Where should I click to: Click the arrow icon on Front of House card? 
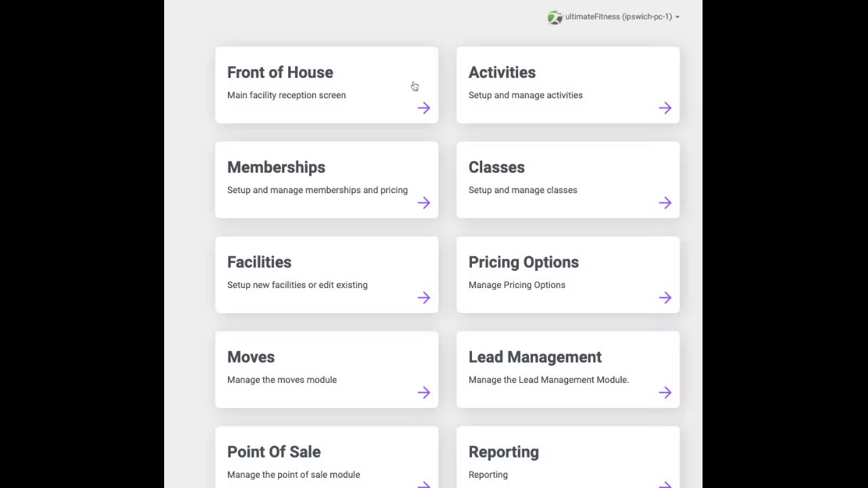pyautogui.click(x=424, y=108)
